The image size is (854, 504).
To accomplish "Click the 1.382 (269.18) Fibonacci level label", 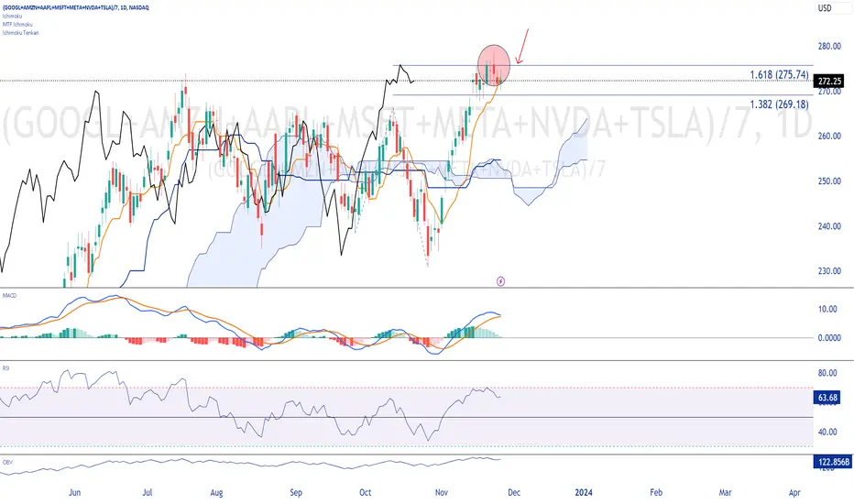I will (x=779, y=104).
